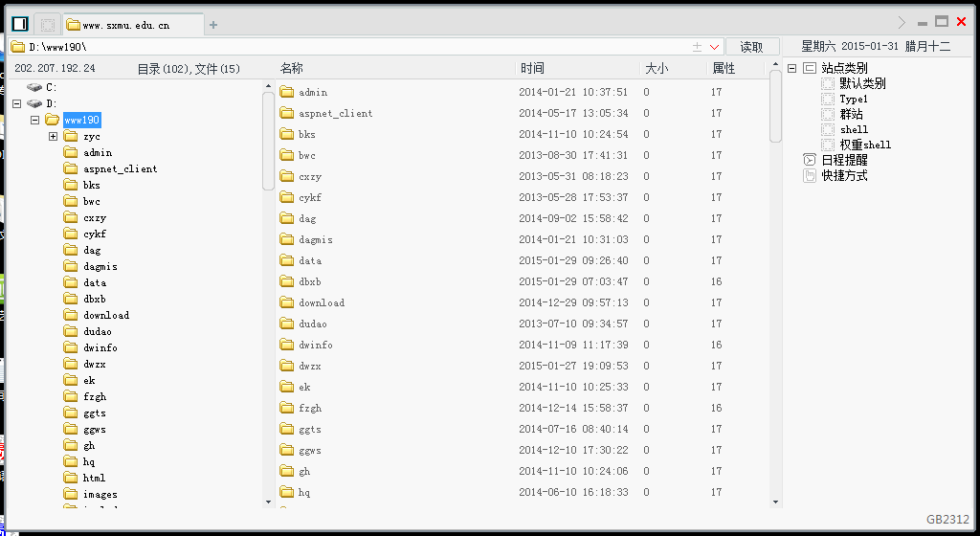Collapse the www190 folder node

pos(35,120)
